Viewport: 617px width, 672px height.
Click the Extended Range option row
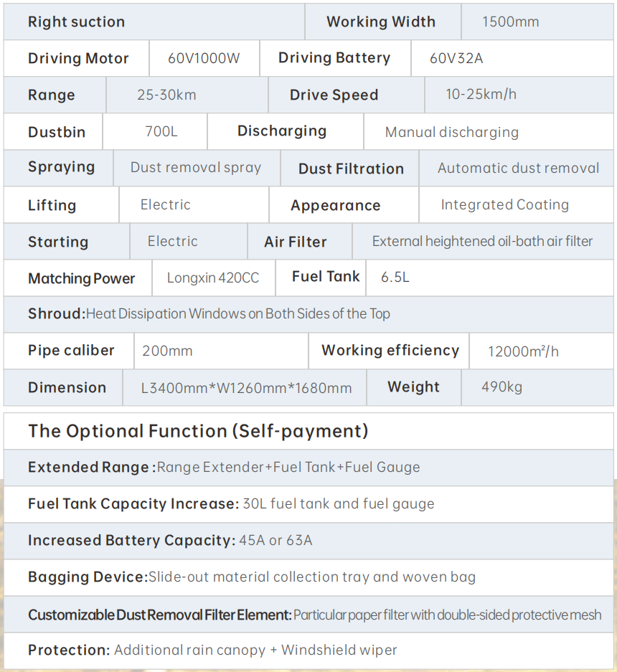308,468
